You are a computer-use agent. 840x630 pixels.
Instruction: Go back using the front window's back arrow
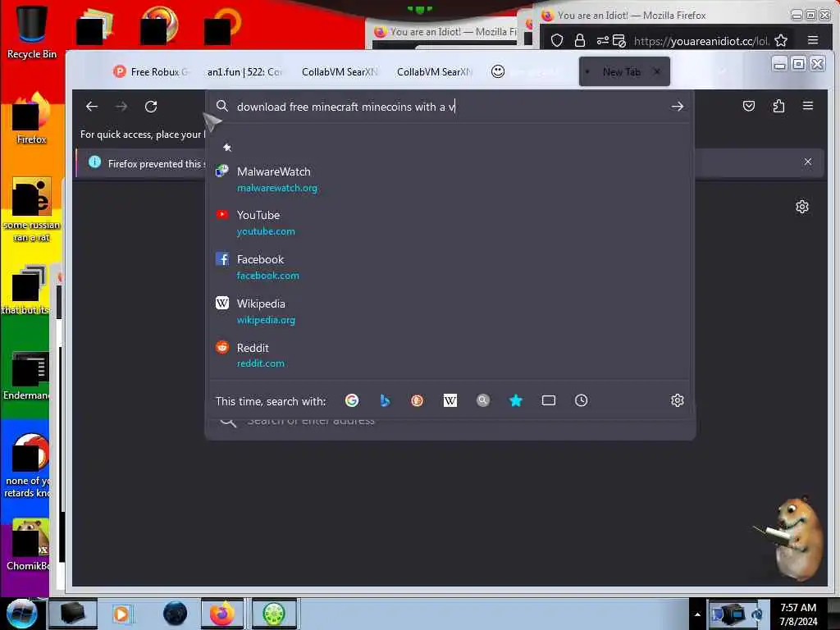(x=92, y=107)
